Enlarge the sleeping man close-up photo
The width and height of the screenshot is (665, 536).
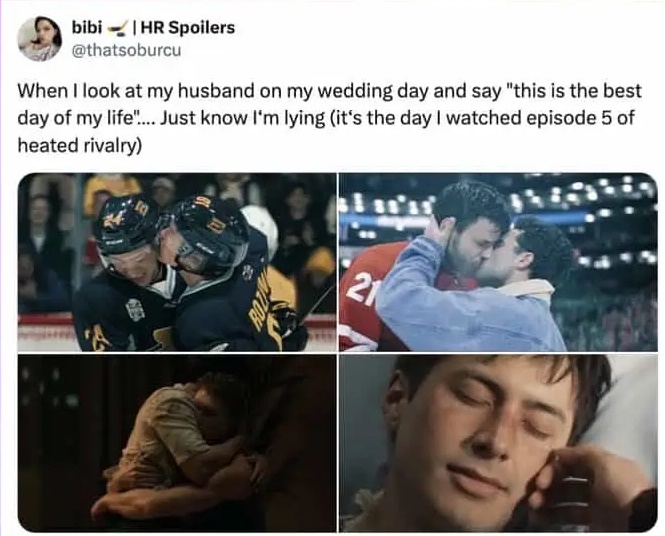pos(498,443)
